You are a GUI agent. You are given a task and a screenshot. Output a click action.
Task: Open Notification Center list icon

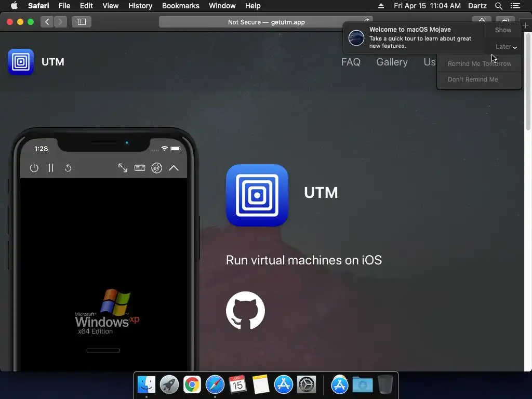click(515, 6)
